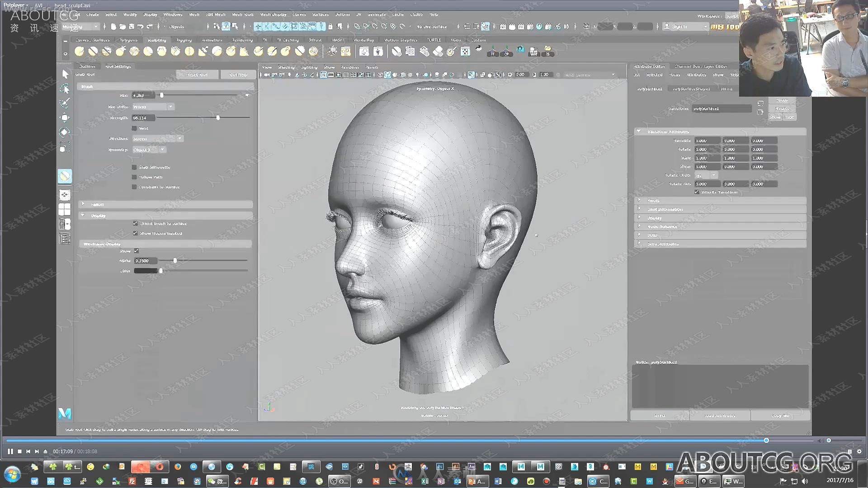Click the Translate X value field
This screenshot has height=488, width=868.
(x=708, y=141)
